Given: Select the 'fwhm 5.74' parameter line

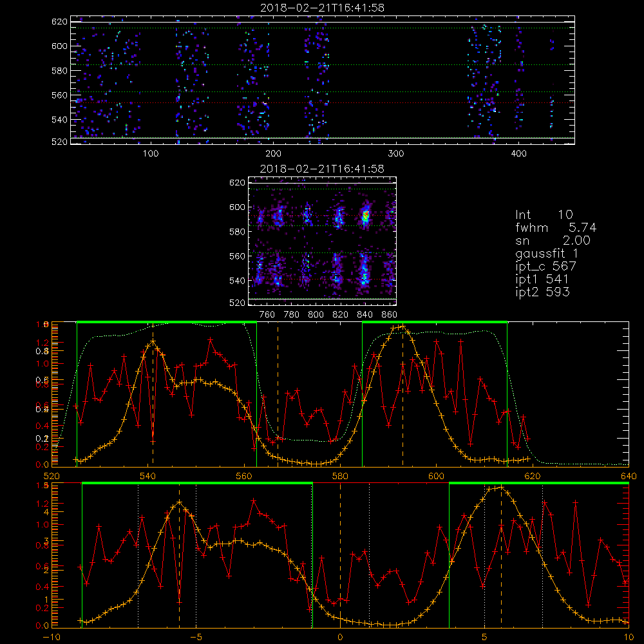Looking at the screenshot, I should [556, 227].
